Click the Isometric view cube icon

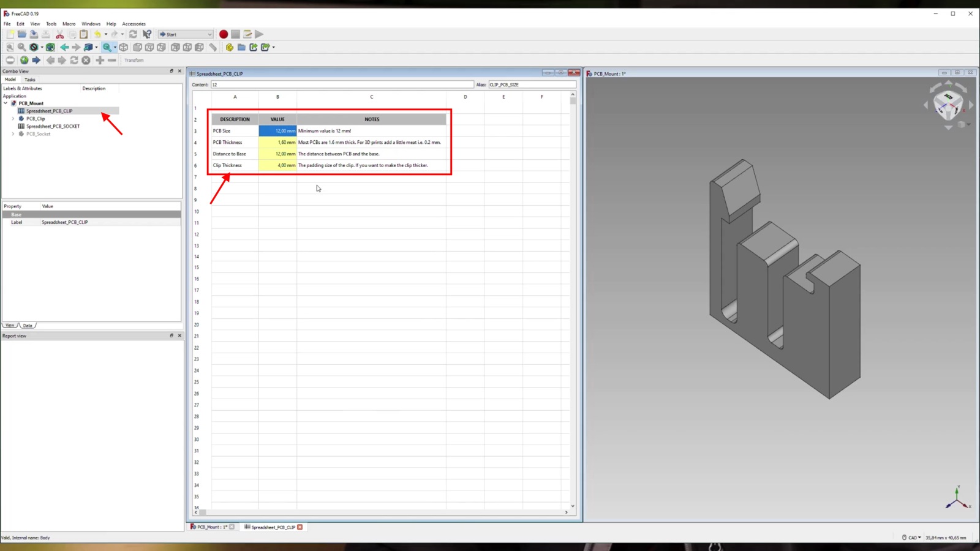[x=124, y=47]
